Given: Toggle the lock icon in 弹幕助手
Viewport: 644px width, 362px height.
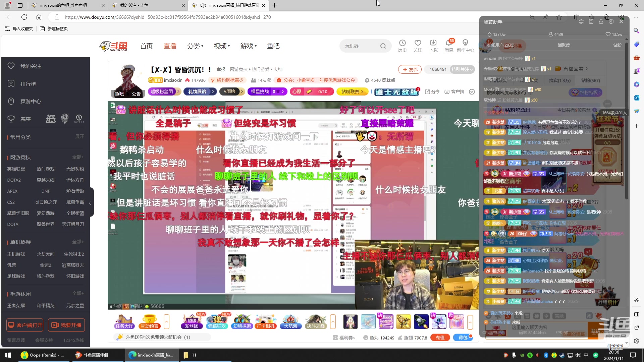Looking at the screenshot, I should coord(601,21).
